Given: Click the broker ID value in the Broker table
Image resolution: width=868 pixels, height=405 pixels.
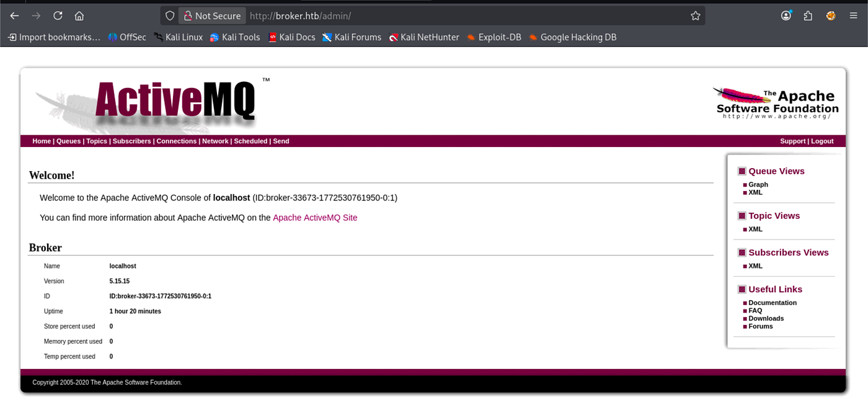Looking at the screenshot, I should [x=161, y=296].
